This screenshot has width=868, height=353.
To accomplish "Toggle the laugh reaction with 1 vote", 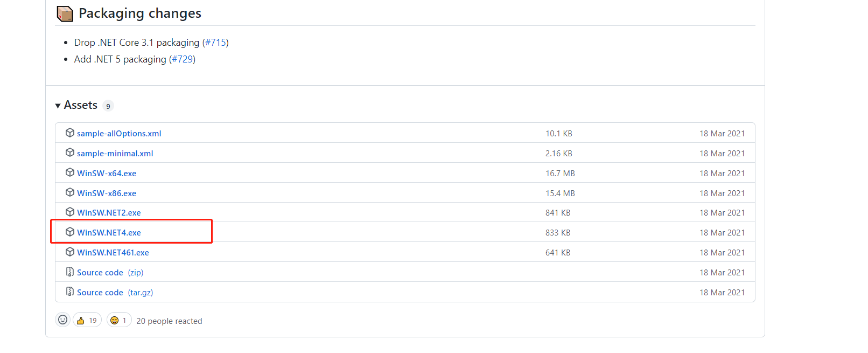I will click(x=119, y=320).
